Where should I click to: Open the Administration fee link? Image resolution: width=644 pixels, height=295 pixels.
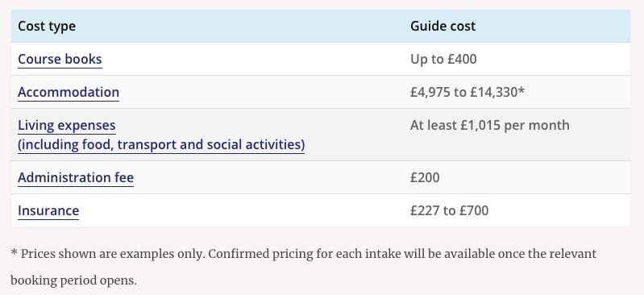[76, 177]
